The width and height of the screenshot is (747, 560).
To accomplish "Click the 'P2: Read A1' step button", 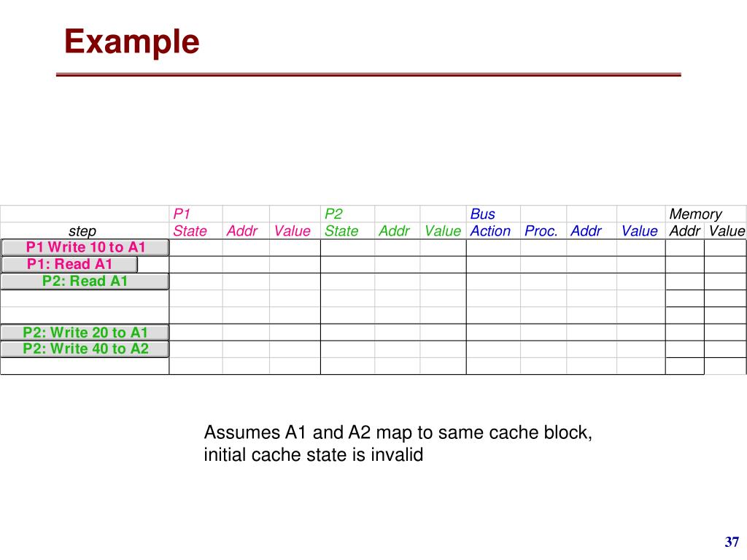I will (85, 281).
